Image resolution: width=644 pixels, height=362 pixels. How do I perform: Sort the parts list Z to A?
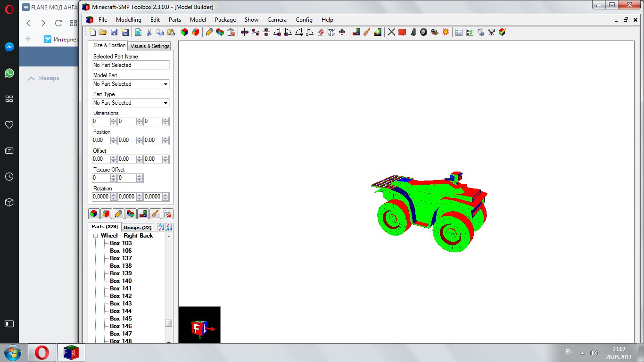[x=169, y=227]
